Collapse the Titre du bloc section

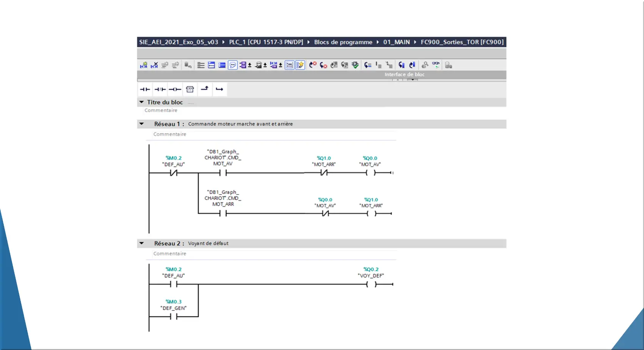[x=142, y=102]
